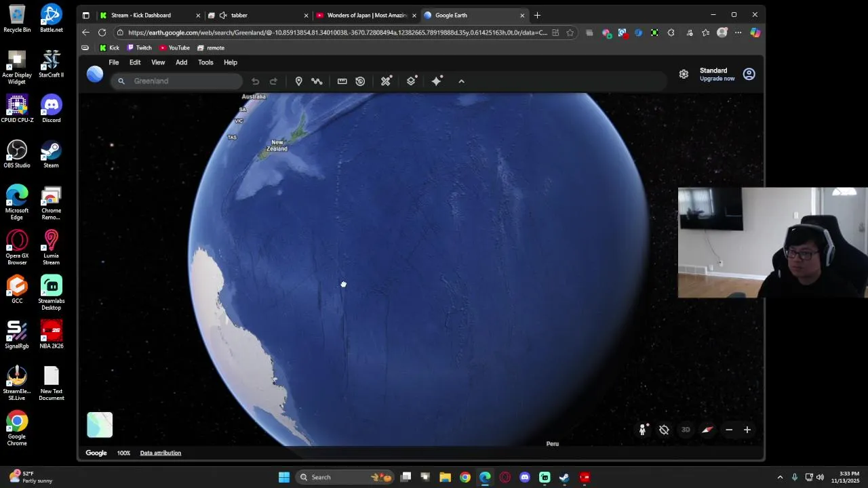Select the Discord desktop shortcut
The image size is (868, 488).
(51, 108)
